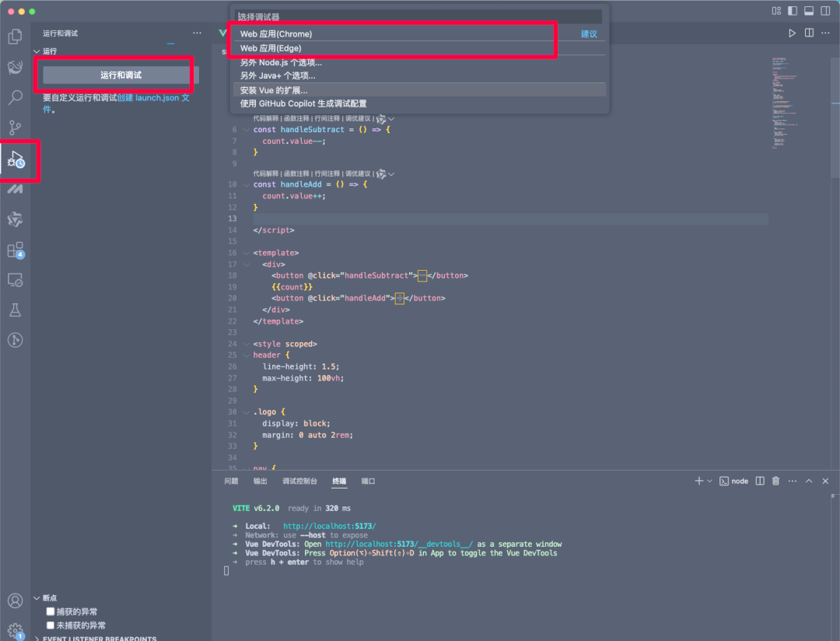Toggle primary sidebar layout icon

click(x=793, y=11)
